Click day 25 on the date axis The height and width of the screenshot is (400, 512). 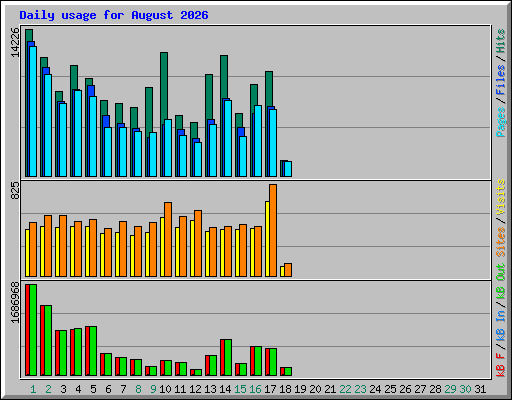coord(390,389)
